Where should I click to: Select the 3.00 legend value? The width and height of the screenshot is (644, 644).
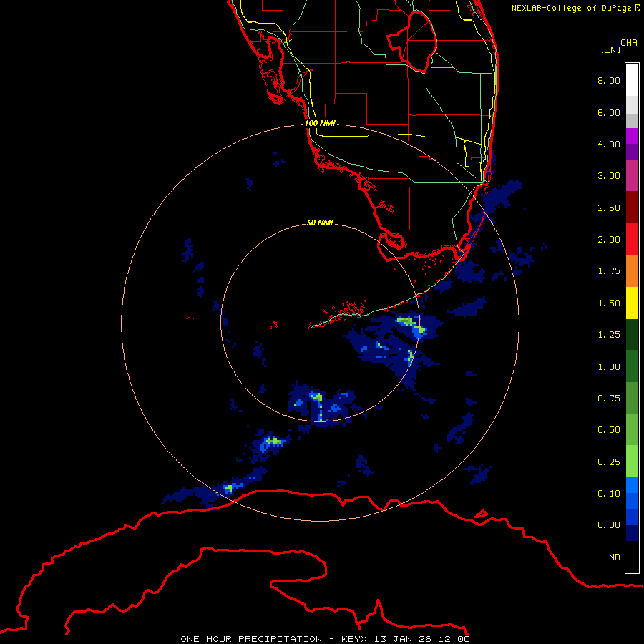609,176
